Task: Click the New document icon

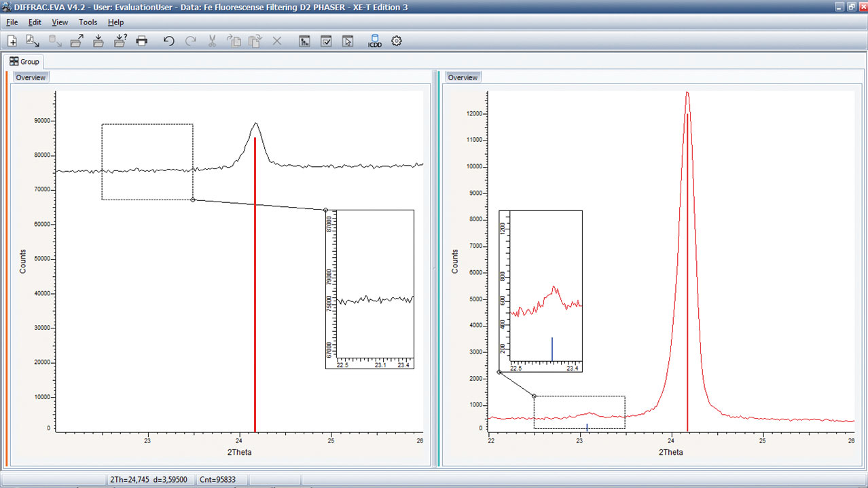Action: [x=12, y=41]
